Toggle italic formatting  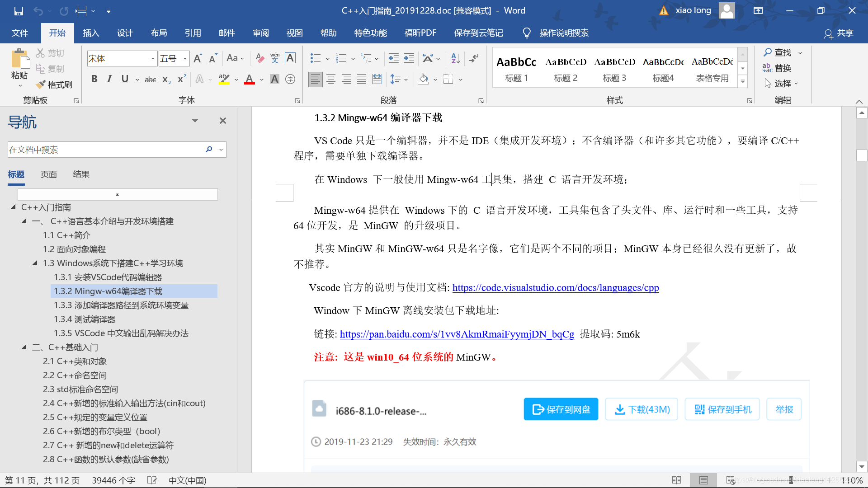(x=109, y=79)
